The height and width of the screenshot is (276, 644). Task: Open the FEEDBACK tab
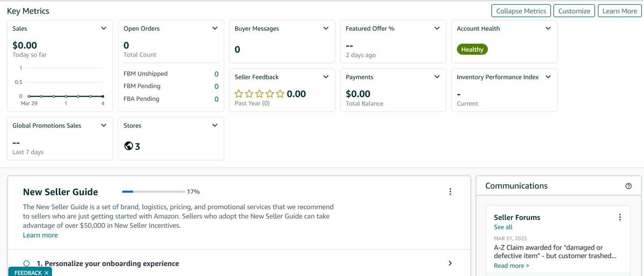pyautogui.click(x=28, y=273)
